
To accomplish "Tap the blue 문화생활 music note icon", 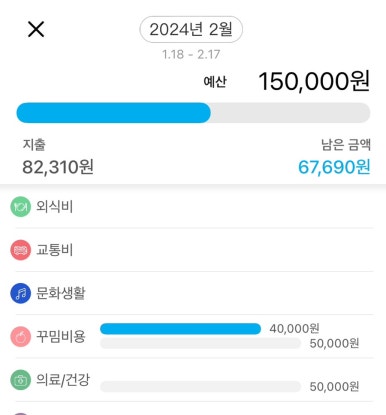I will click(21, 293).
